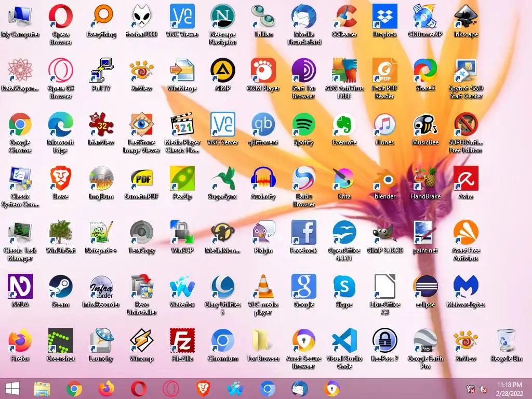Click the Mozilla Thunderbird taskbar icon
This screenshot has height=399, width=532.
coord(299,389)
